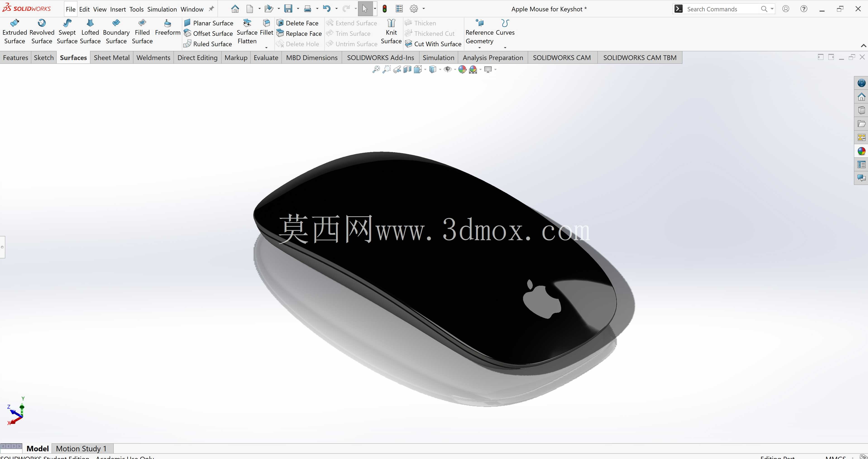Open the Options gear dropdown arrow

(x=423, y=9)
